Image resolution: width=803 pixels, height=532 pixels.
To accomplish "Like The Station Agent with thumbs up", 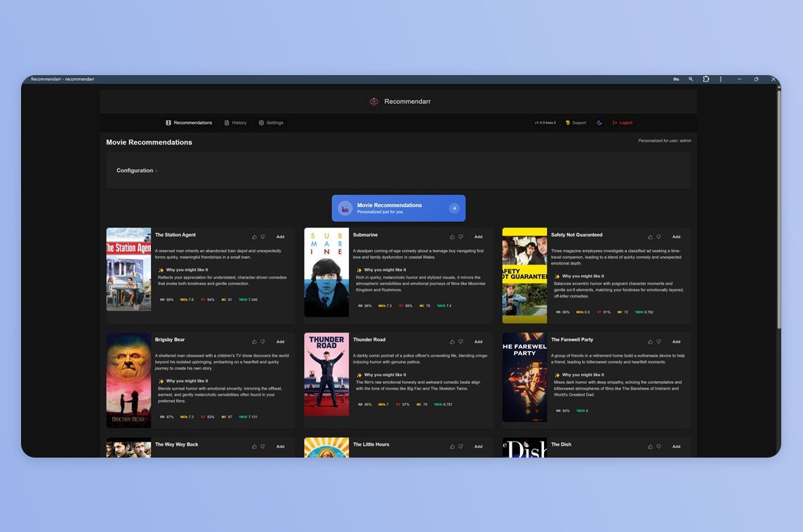I will pos(254,237).
